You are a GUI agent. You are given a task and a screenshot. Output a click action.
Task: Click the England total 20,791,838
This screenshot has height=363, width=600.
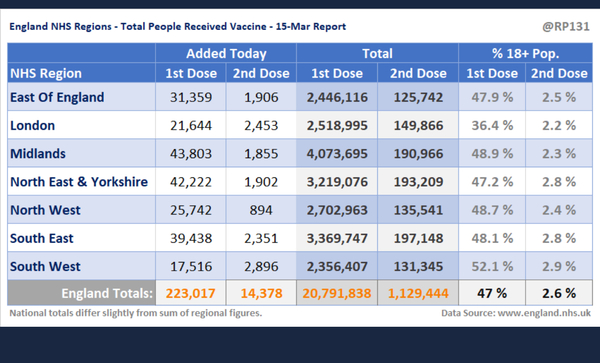tap(337, 293)
